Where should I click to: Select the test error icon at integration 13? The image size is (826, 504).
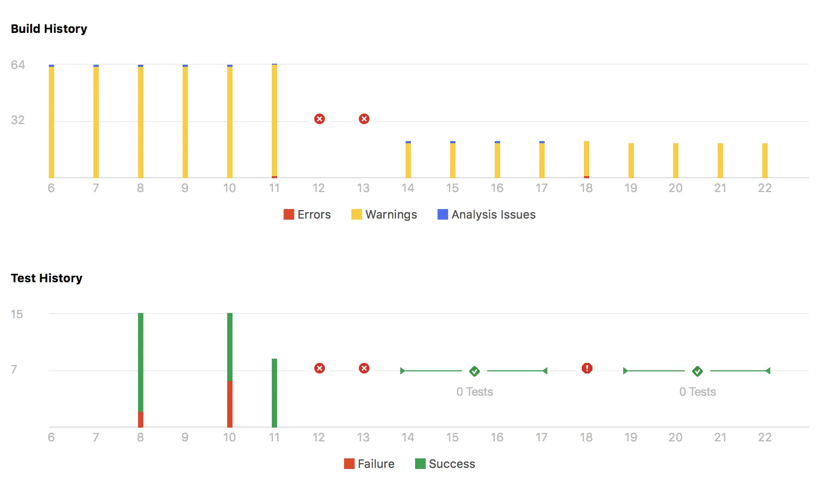pyautogui.click(x=364, y=368)
